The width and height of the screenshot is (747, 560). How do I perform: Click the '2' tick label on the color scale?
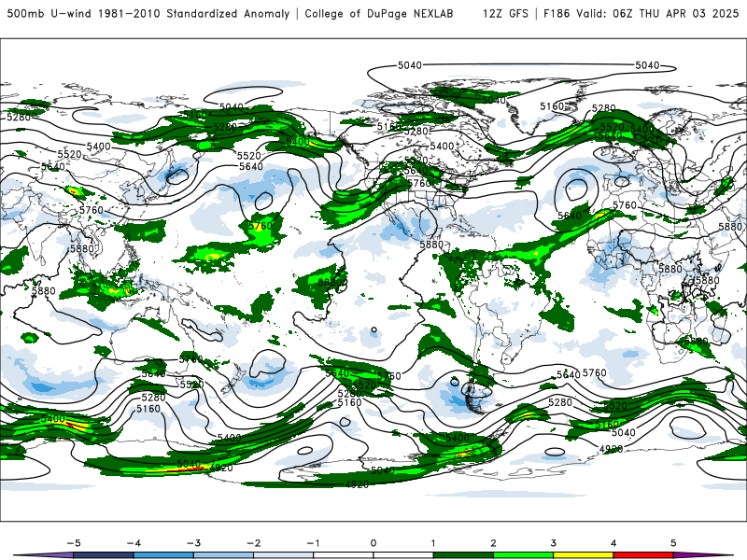pos(494,543)
